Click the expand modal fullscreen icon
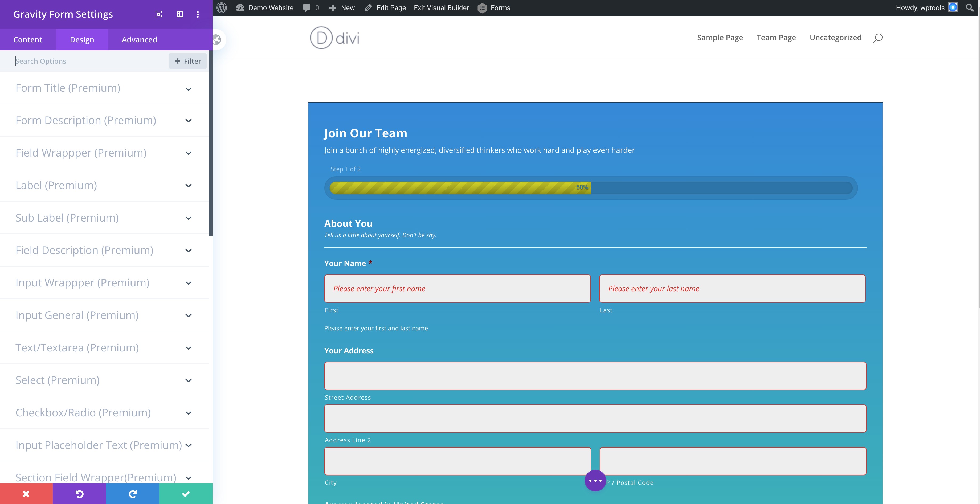The image size is (980, 504). (x=159, y=14)
